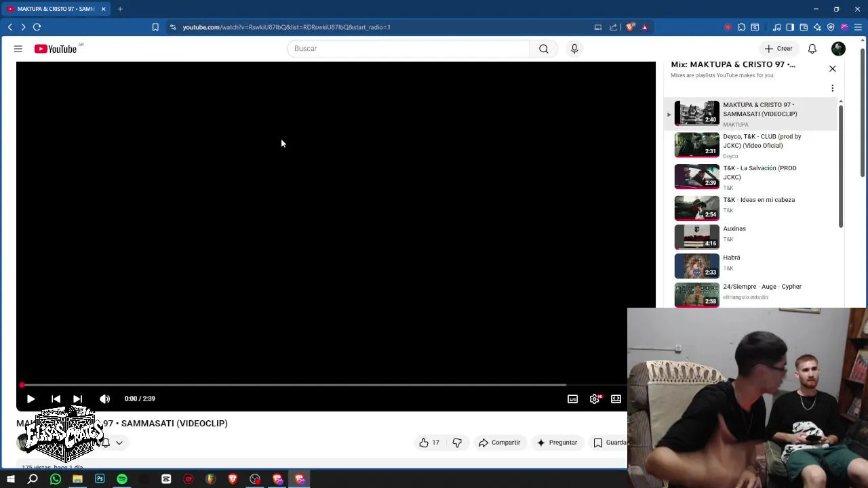
Task: Skip to next video in player
Action: (77, 399)
